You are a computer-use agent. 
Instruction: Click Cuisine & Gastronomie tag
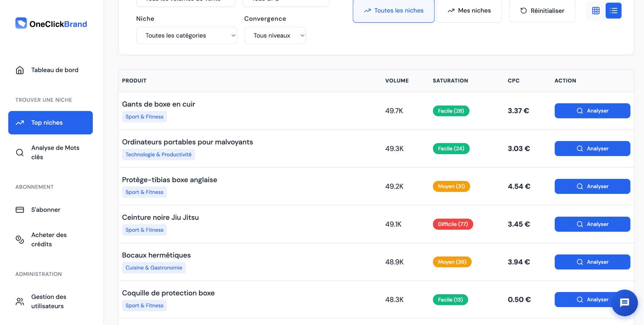tap(154, 268)
